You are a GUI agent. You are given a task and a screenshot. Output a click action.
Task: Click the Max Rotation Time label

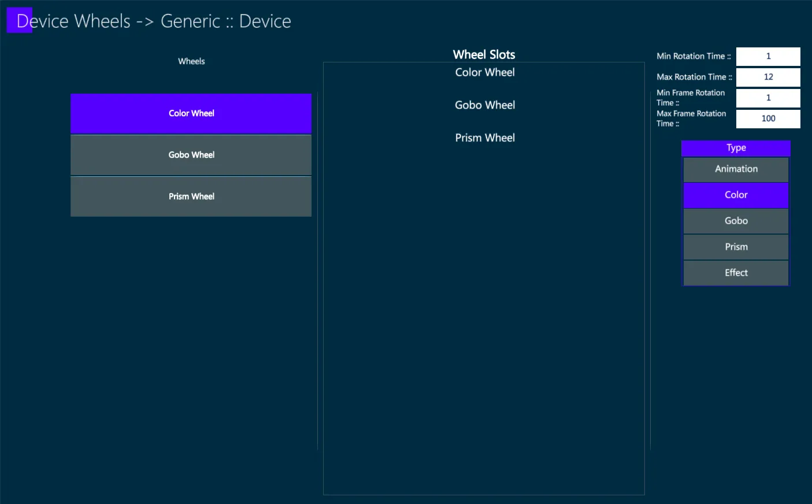[x=694, y=77]
